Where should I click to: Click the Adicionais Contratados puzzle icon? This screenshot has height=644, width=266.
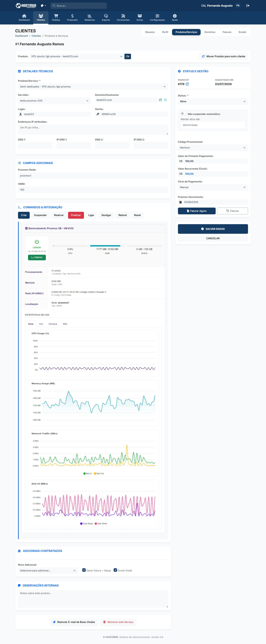click(19, 551)
